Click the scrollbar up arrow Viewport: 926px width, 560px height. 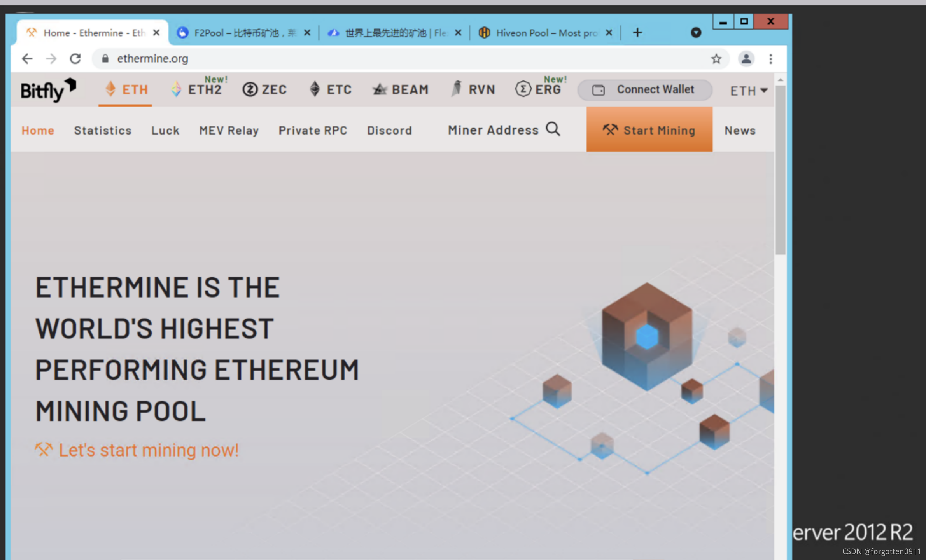(x=780, y=80)
